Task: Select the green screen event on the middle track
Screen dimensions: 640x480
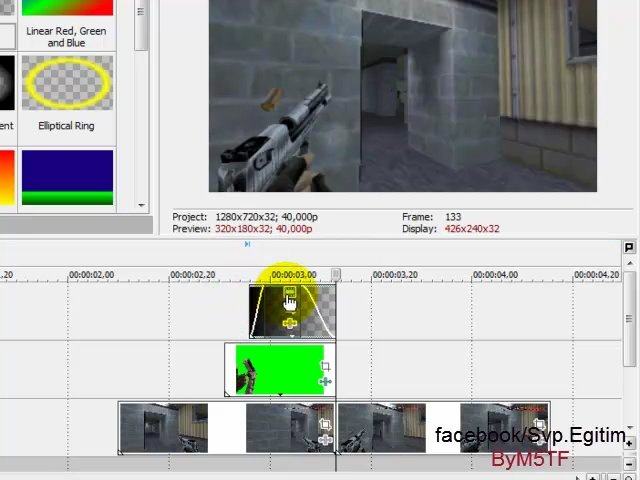Action: tap(280, 370)
